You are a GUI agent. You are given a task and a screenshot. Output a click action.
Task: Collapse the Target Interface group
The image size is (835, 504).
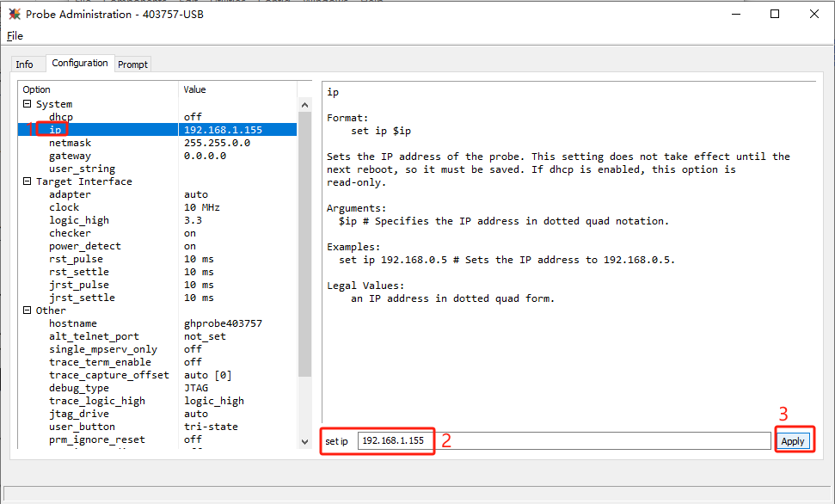(28, 181)
